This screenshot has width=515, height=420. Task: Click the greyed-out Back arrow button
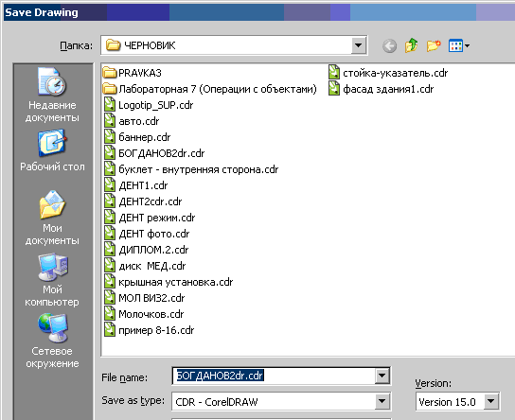click(x=389, y=46)
